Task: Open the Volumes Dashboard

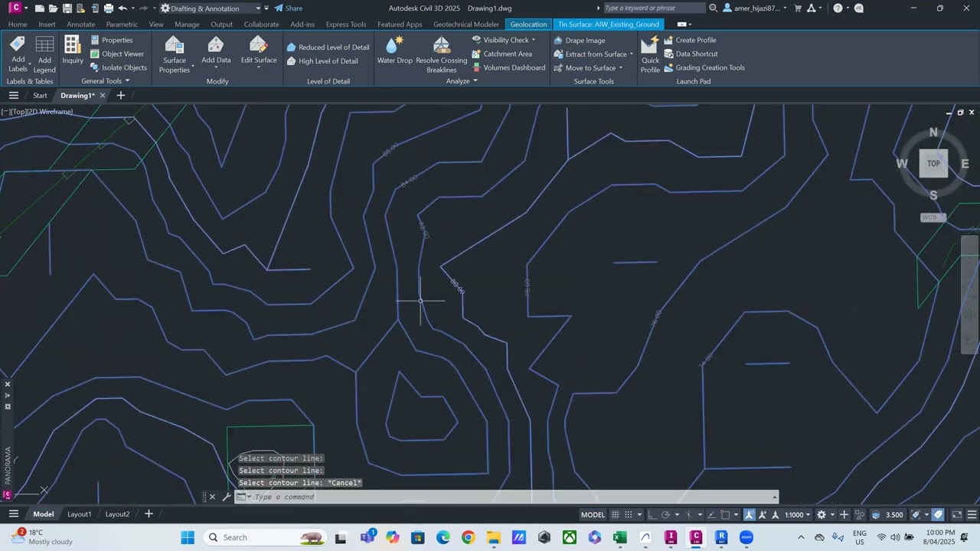Action: point(508,67)
